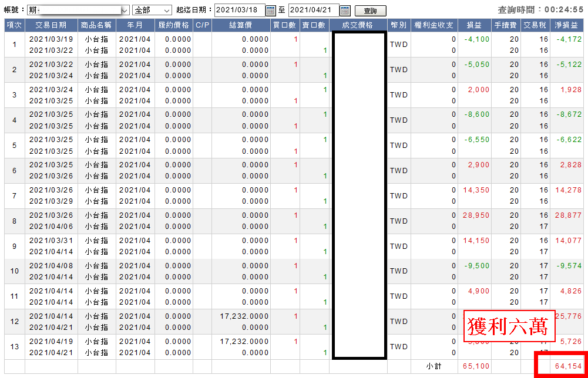Open the end date calendar picker icon
This screenshot has height=378, width=588.
point(345,11)
